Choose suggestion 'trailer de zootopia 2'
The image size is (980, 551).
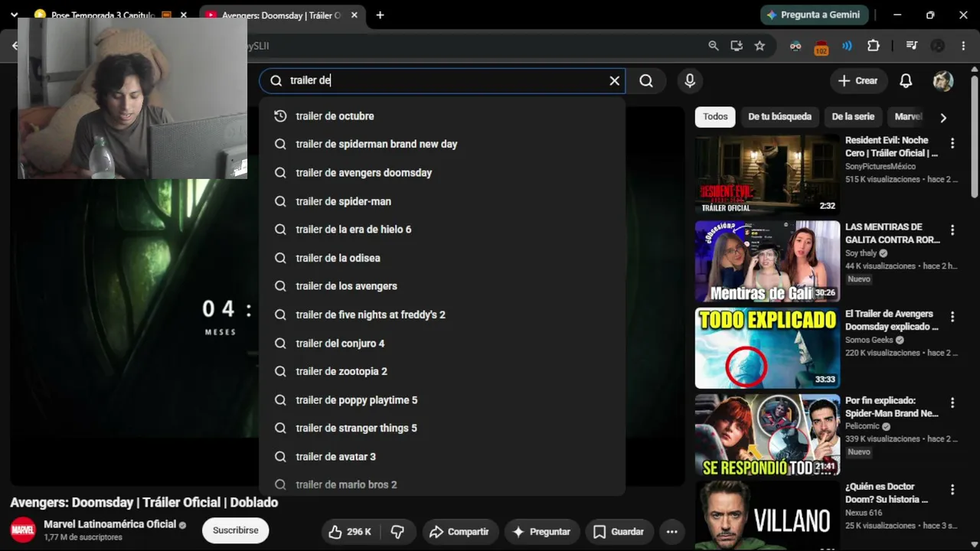point(443,372)
